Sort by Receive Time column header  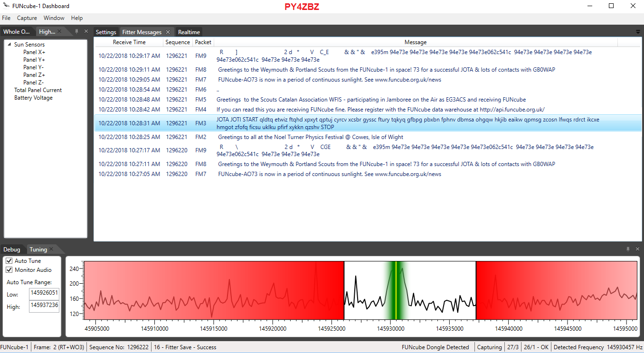click(x=129, y=42)
